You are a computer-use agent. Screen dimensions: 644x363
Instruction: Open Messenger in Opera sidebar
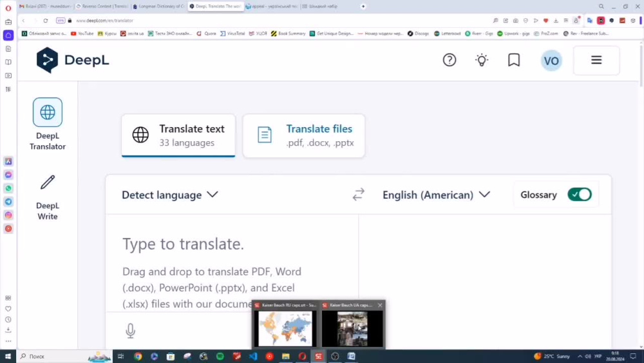(x=8, y=175)
